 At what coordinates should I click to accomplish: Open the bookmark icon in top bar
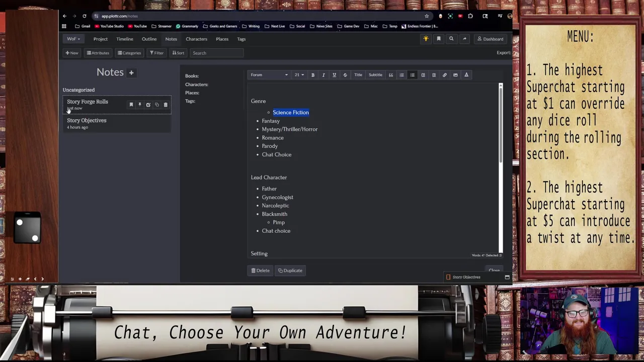point(438,39)
